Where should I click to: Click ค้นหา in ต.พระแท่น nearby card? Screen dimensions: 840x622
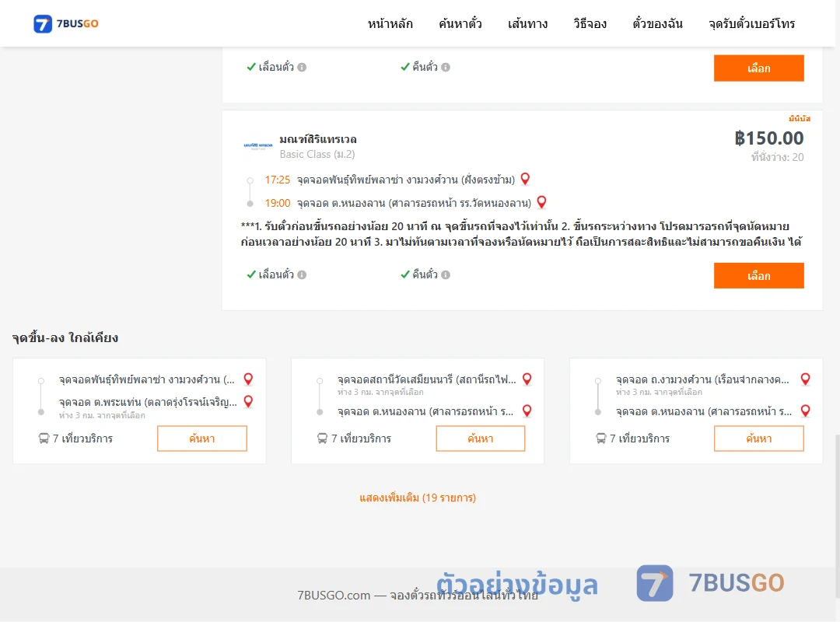coord(202,439)
